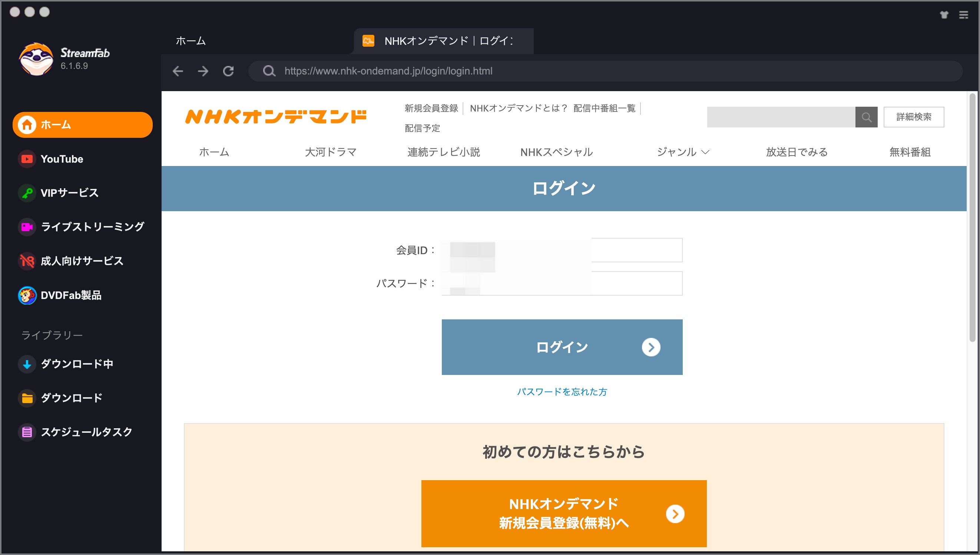Open the skin shirt icon top right
Viewport: 980px width, 555px height.
[944, 15]
